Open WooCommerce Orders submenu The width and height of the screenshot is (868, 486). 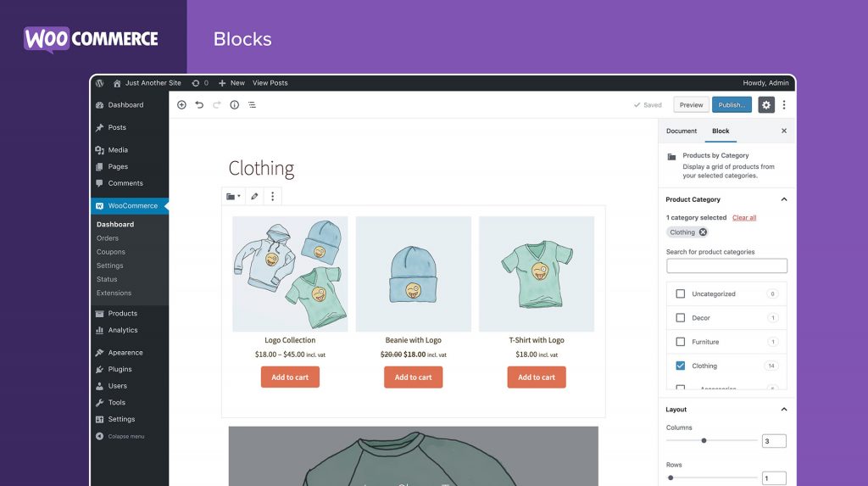click(x=108, y=238)
